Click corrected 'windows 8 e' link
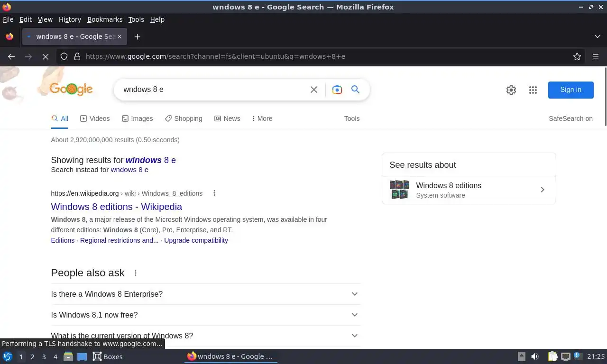Image resolution: width=607 pixels, height=364 pixels. coord(151,160)
